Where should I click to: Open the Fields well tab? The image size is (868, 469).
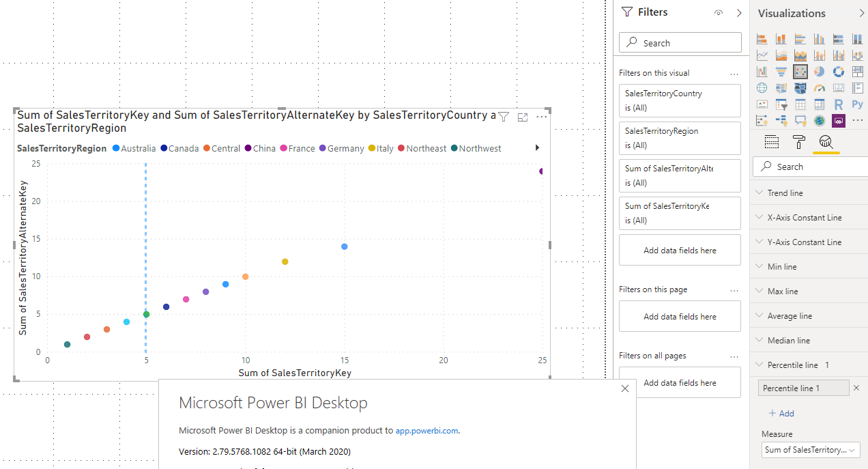pyautogui.click(x=772, y=142)
